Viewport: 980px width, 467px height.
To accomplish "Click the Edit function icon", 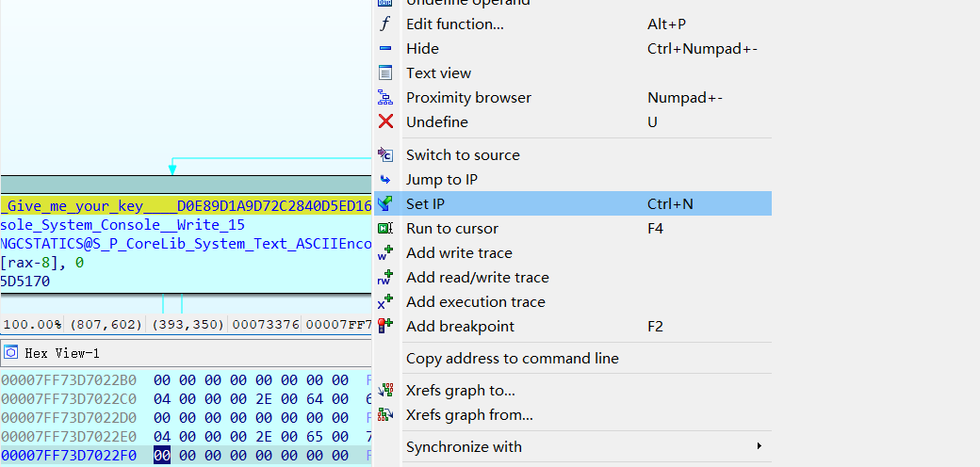I will pyautogui.click(x=384, y=24).
